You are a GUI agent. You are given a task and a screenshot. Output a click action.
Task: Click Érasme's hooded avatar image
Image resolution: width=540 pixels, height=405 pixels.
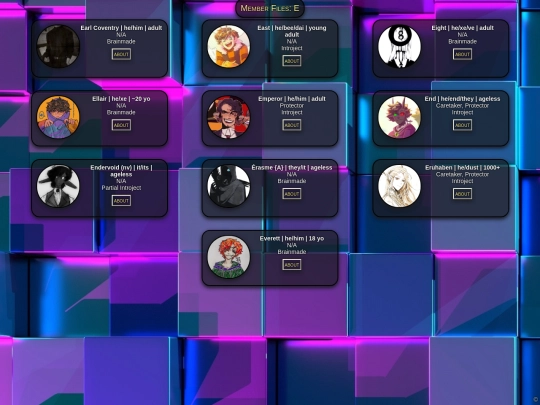coord(229,186)
